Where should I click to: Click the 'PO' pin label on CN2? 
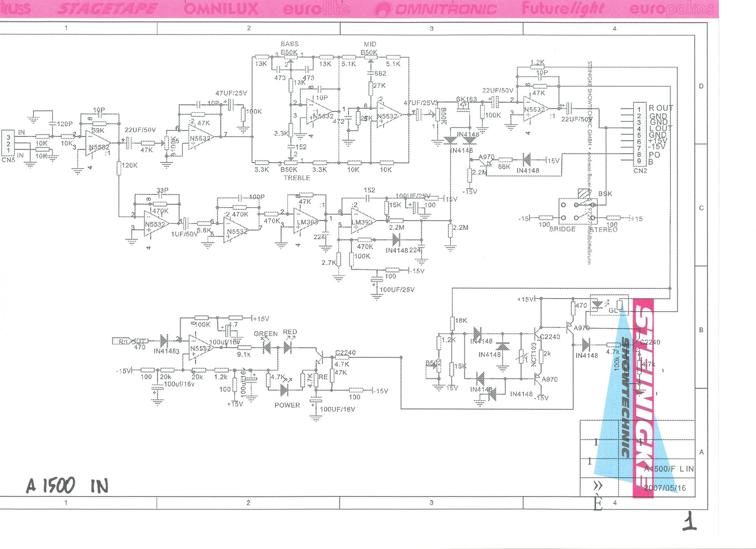point(654,155)
